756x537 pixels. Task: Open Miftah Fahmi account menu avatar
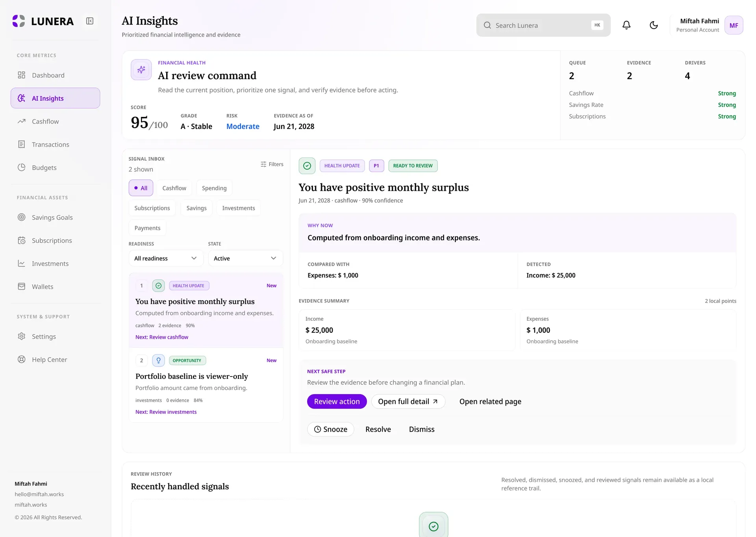[x=734, y=25]
